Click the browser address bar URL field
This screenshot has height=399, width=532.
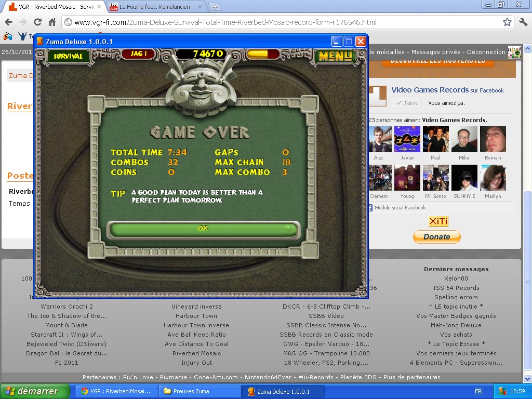pyautogui.click(x=281, y=22)
